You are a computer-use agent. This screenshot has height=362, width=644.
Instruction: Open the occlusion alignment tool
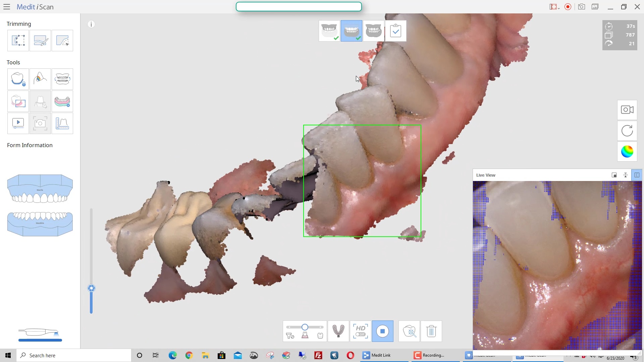(x=62, y=79)
